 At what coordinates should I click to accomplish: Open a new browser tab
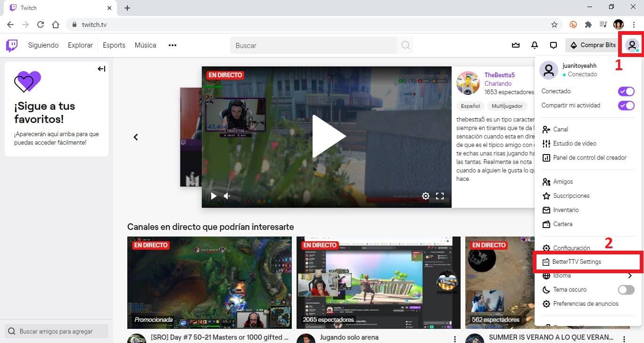[127, 8]
